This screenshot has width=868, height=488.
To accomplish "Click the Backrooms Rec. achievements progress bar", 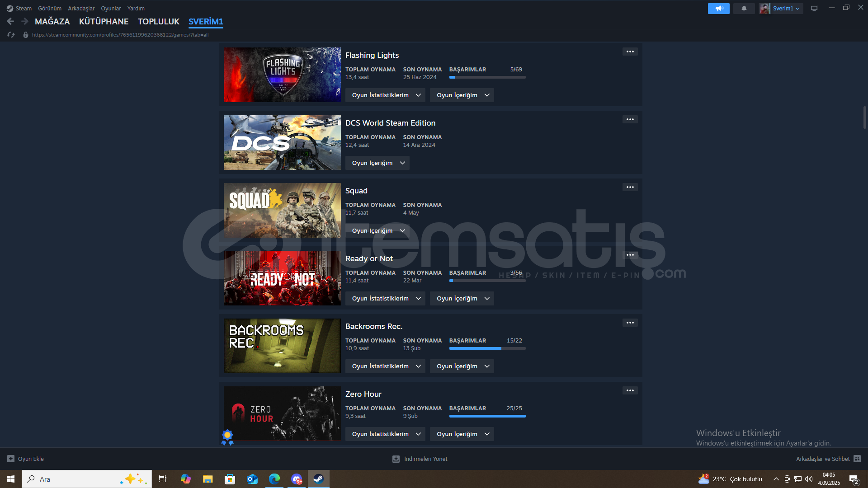I will (487, 348).
